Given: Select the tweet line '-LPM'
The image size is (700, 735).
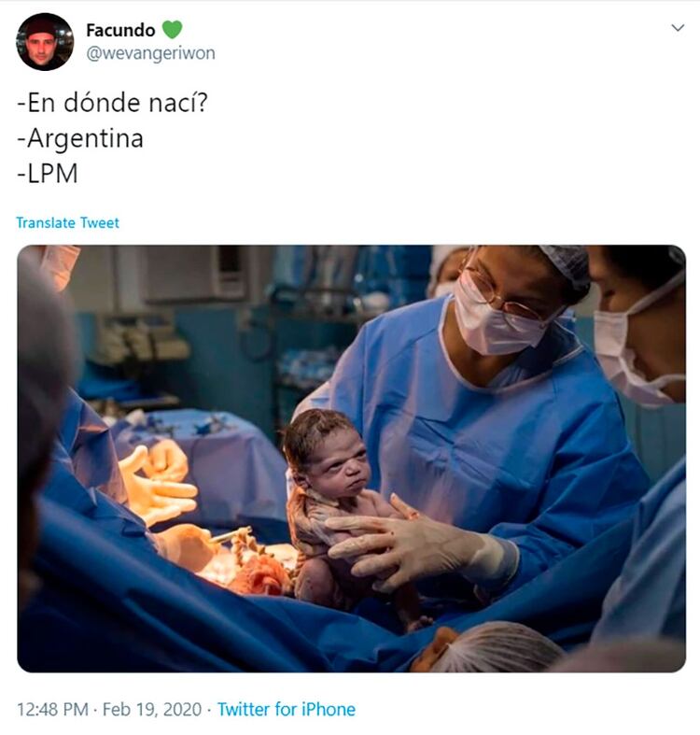Looking at the screenshot, I should click(48, 174).
